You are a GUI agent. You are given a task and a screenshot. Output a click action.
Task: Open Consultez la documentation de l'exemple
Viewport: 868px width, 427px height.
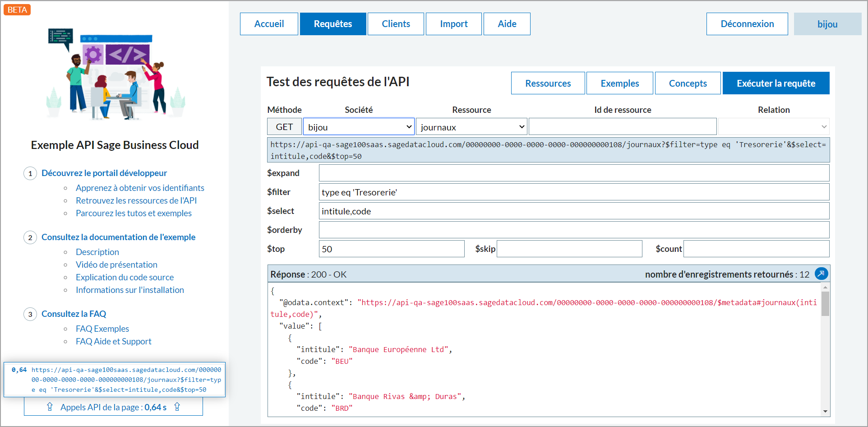(118, 237)
